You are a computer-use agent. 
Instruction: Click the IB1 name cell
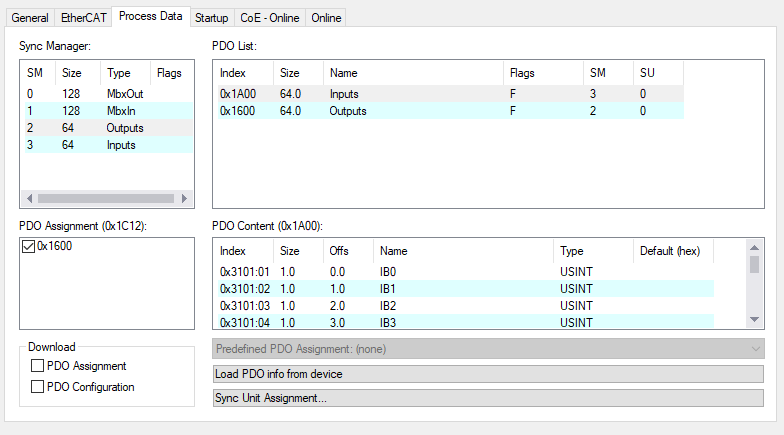click(x=388, y=289)
